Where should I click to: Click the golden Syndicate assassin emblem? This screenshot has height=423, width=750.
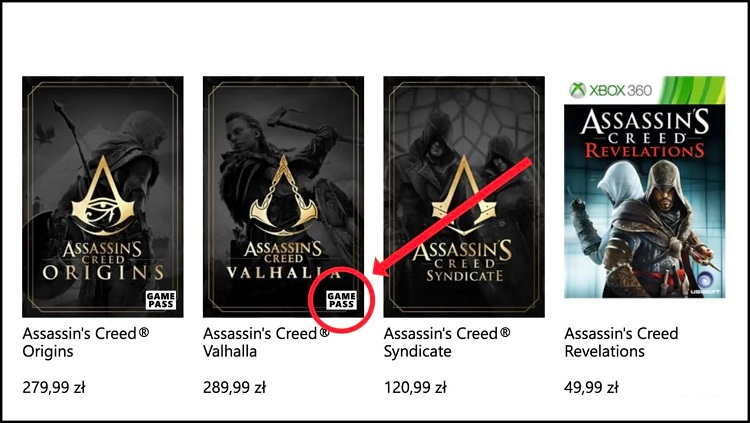[464, 200]
